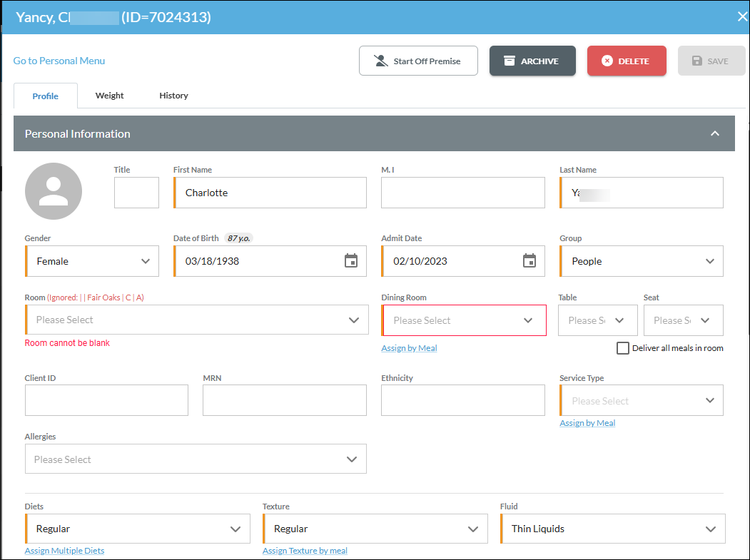
Task: Click the Client ID input field
Action: click(106, 400)
